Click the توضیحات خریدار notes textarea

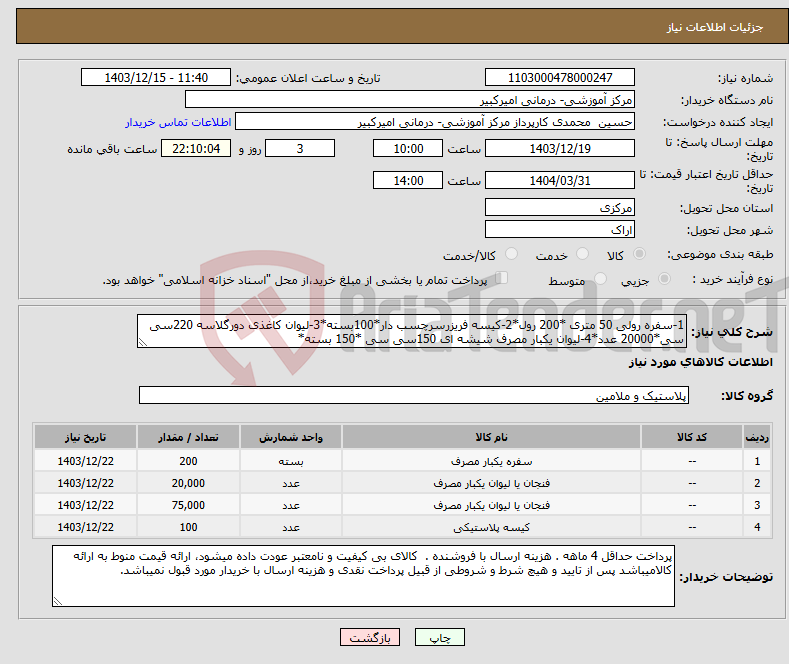[x=363, y=576]
